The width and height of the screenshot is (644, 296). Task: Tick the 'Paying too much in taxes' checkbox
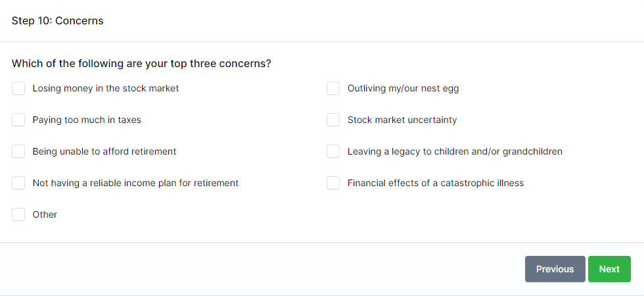click(18, 120)
